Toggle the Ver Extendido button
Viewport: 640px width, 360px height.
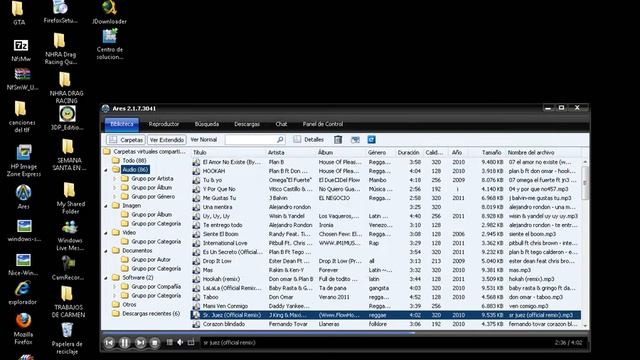(x=167, y=140)
